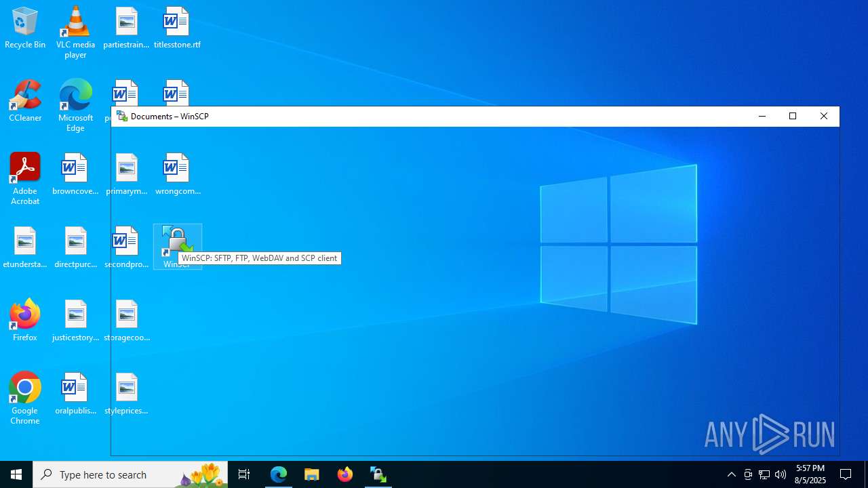The image size is (868, 488).
Task: Select the etundersta image file icon
Action: coord(25,248)
